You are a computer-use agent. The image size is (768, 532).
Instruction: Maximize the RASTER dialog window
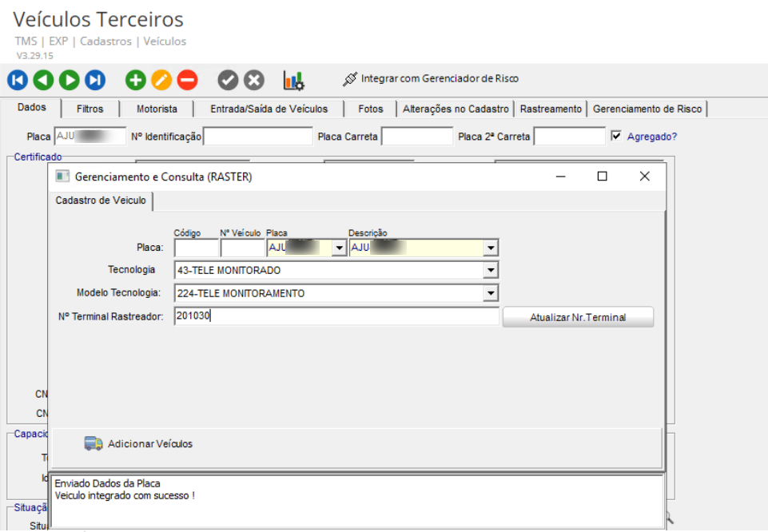pyautogui.click(x=603, y=177)
